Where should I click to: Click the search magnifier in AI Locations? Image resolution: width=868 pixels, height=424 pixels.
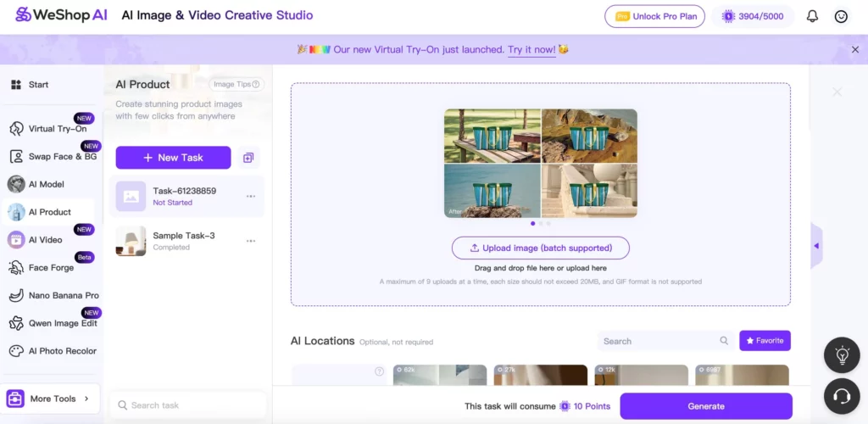[x=724, y=341]
